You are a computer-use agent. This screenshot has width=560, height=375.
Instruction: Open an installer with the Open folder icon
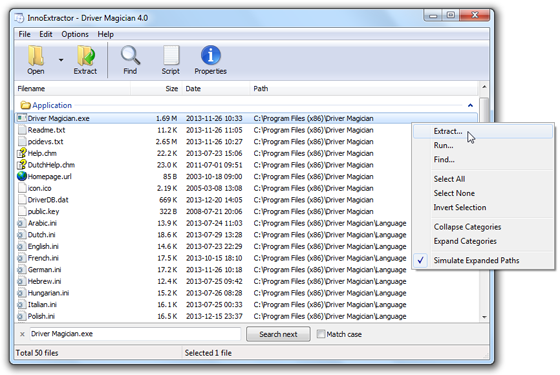point(36,56)
